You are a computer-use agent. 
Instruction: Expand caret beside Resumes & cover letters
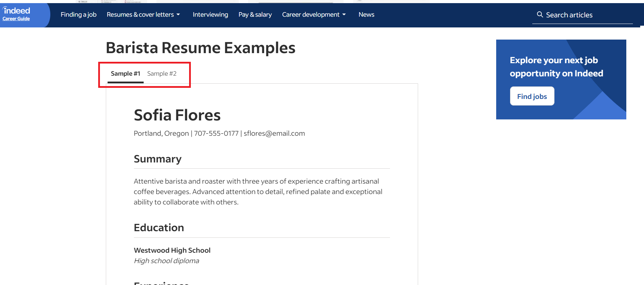178,15
